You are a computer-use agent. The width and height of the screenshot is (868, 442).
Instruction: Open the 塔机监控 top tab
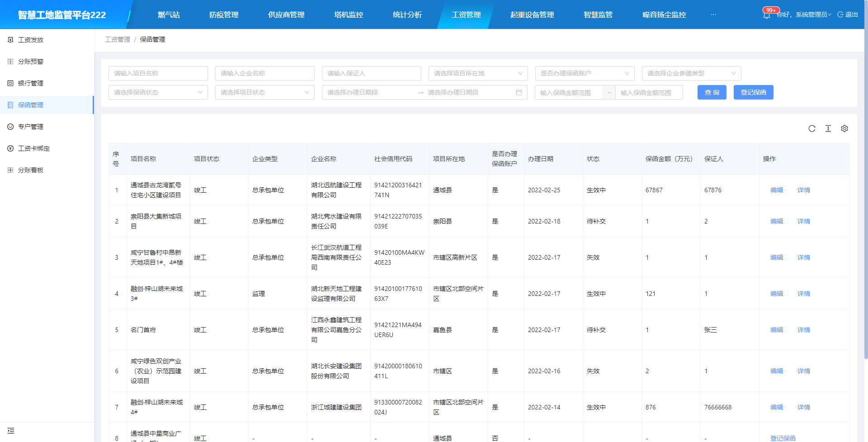pyautogui.click(x=349, y=14)
